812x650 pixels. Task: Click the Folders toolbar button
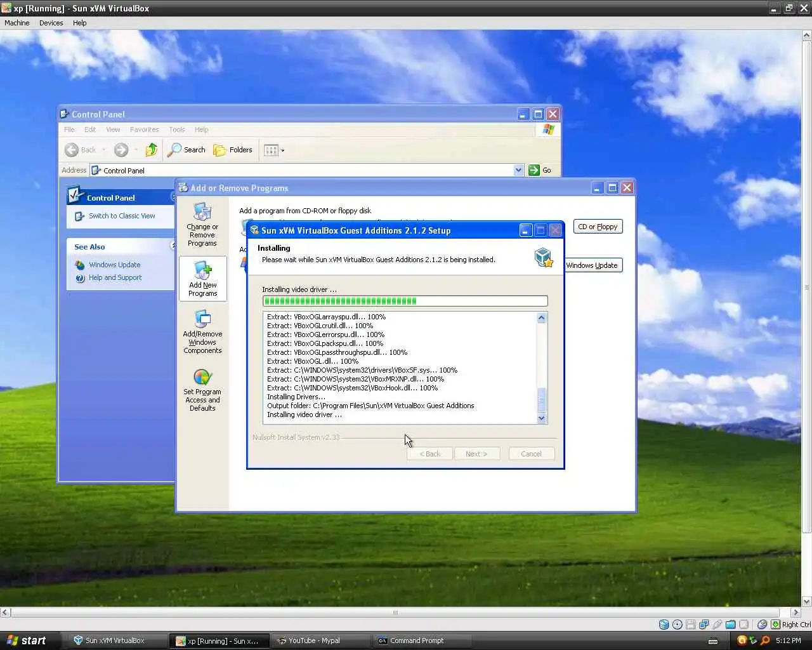pos(233,150)
